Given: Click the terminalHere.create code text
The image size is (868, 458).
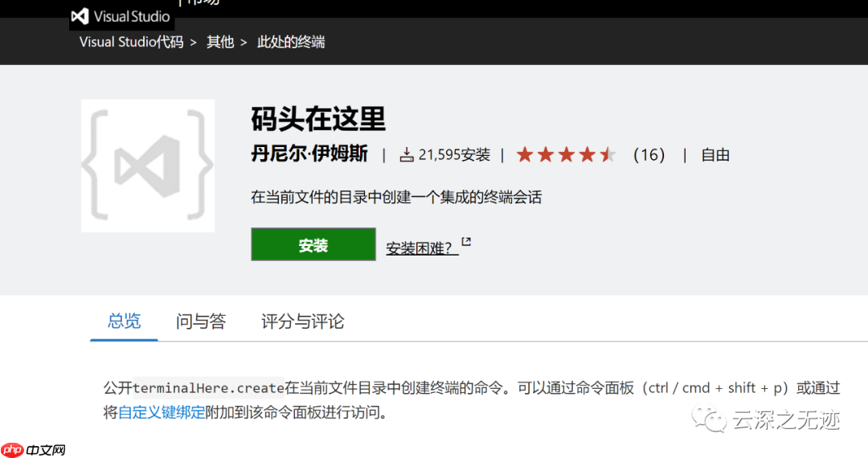Looking at the screenshot, I should [208, 388].
